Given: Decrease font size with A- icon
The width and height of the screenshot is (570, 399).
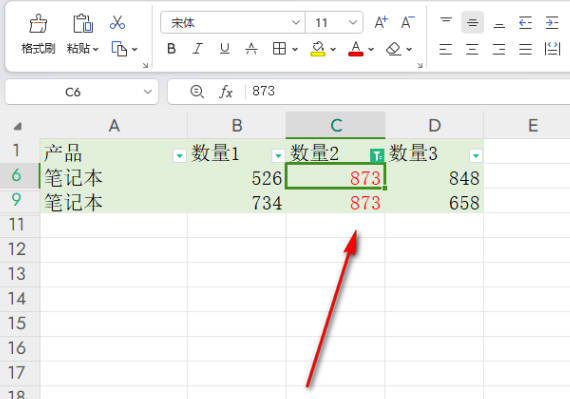Looking at the screenshot, I should click(408, 23).
